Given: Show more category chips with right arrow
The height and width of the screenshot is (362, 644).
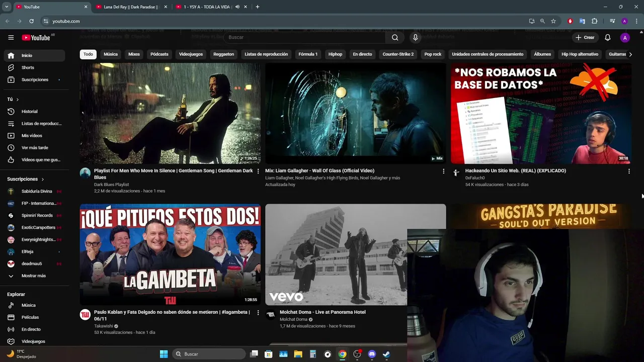Looking at the screenshot, I should point(630,54).
